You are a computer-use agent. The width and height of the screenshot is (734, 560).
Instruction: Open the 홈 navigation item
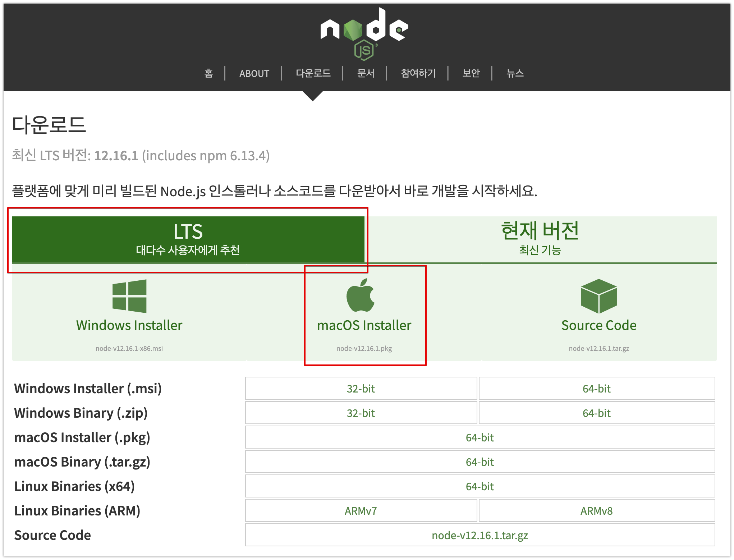point(208,73)
